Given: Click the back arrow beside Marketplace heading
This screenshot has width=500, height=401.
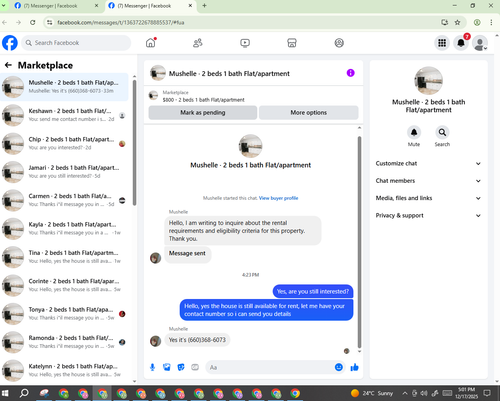Looking at the screenshot, I should click(8, 65).
